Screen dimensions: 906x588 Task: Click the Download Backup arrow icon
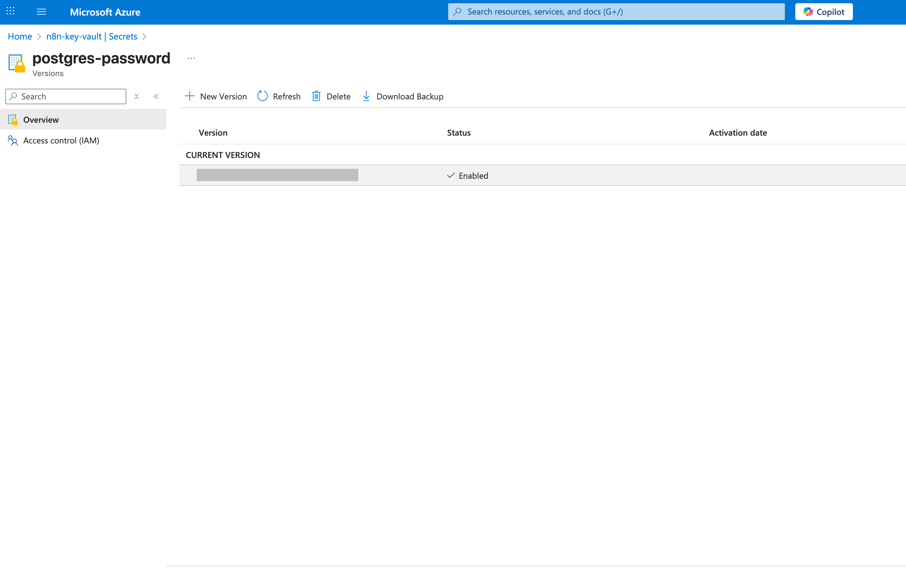(366, 96)
